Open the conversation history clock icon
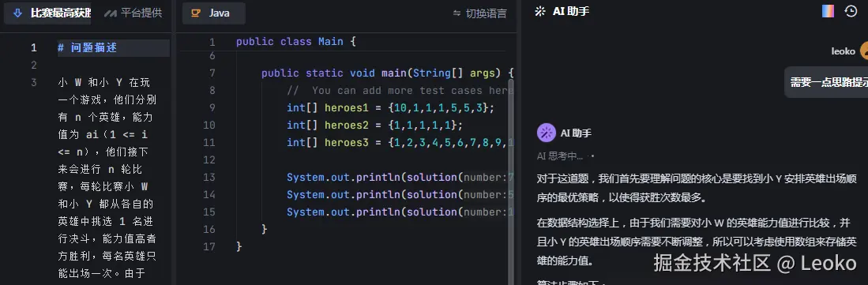The image size is (868, 285). (x=851, y=11)
